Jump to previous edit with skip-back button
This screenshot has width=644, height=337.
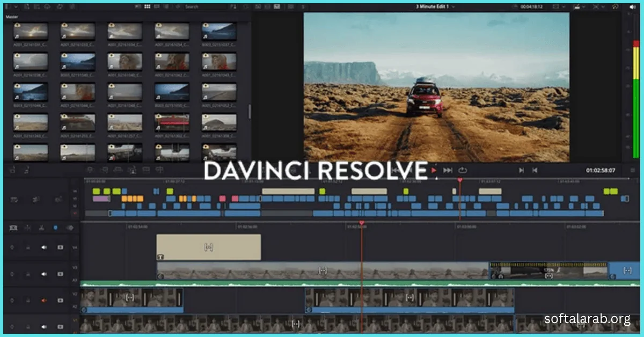(x=535, y=170)
